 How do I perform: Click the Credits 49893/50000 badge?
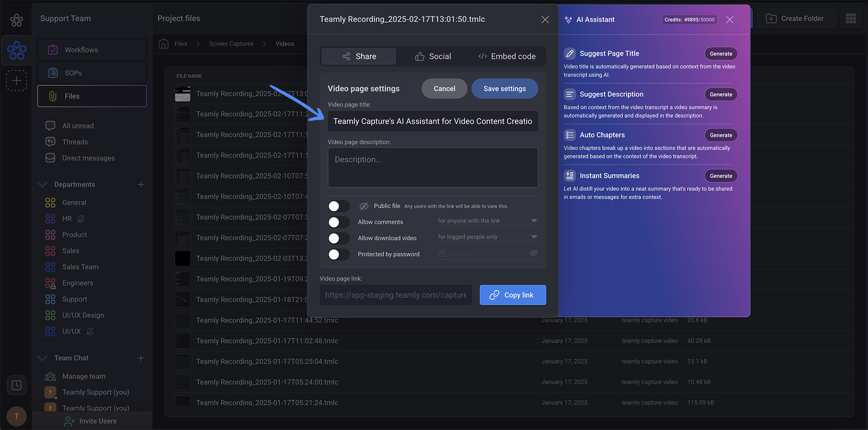click(x=689, y=20)
